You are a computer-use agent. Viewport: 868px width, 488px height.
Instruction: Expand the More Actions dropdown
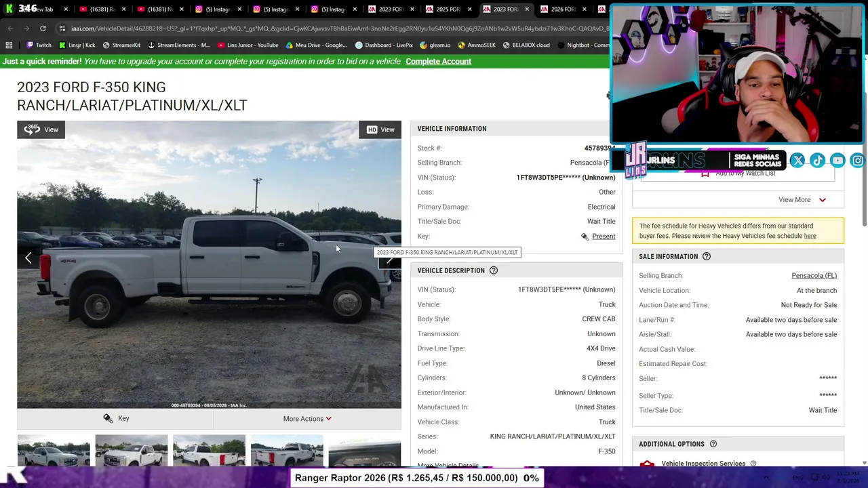click(x=307, y=419)
